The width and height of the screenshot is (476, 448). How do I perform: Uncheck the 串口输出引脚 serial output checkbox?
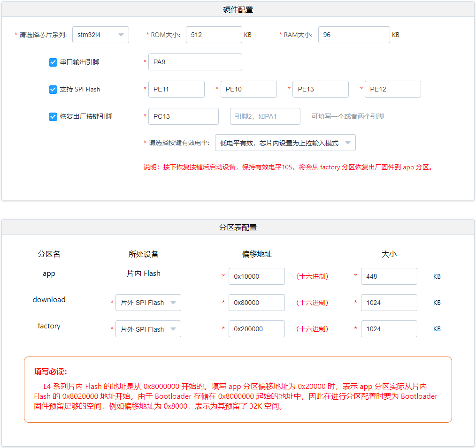tap(53, 62)
